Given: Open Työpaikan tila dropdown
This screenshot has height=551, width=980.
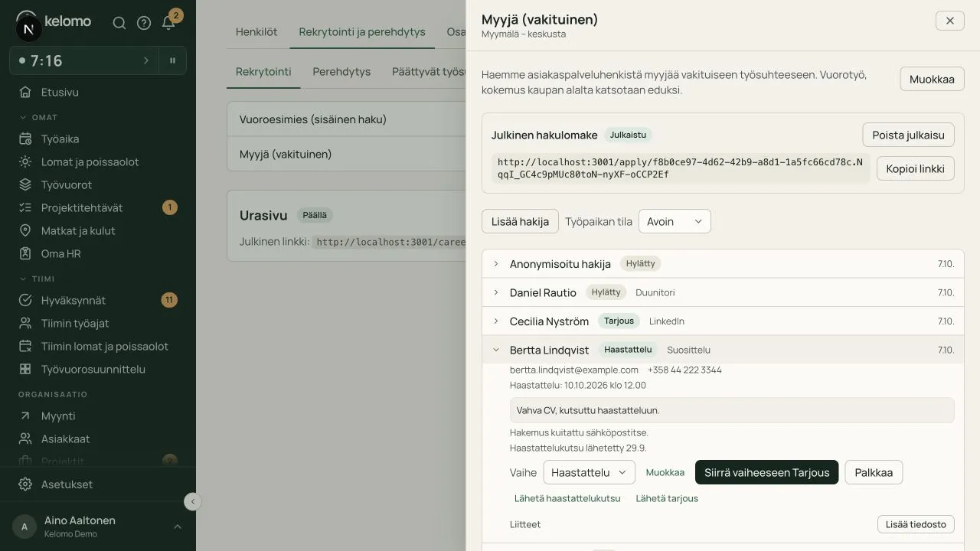Looking at the screenshot, I should click(675, 221).
